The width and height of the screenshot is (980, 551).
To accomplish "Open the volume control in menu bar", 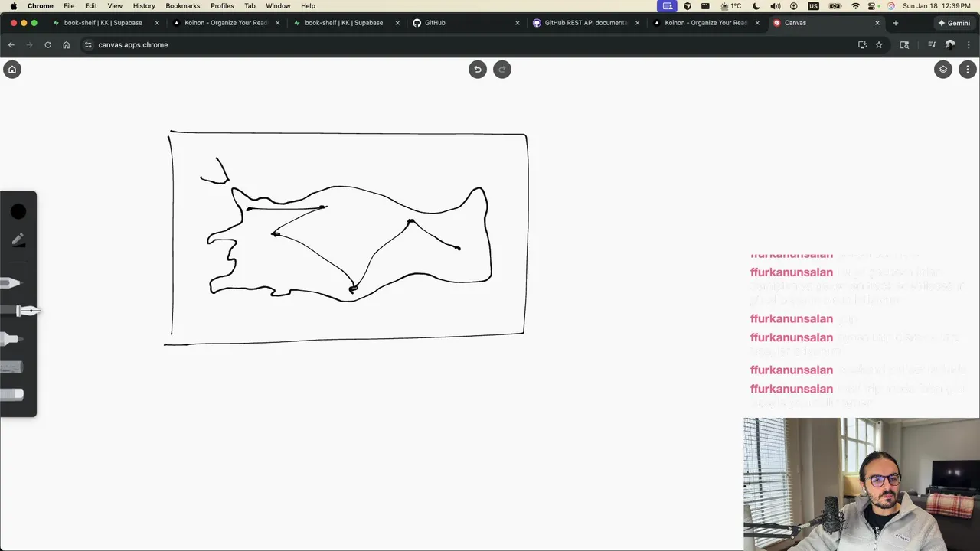I will click(775, 5).
